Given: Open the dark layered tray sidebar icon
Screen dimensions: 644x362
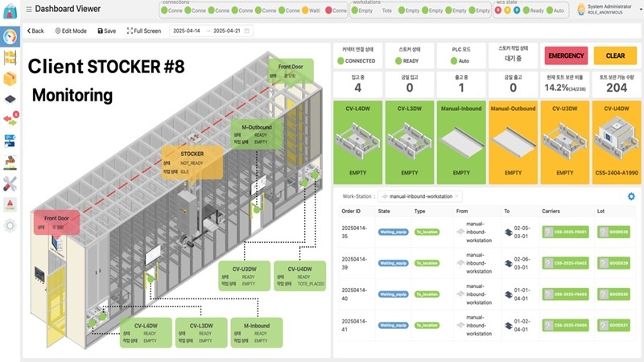Looking at the screenshot, I should click(x=10, y=99).
